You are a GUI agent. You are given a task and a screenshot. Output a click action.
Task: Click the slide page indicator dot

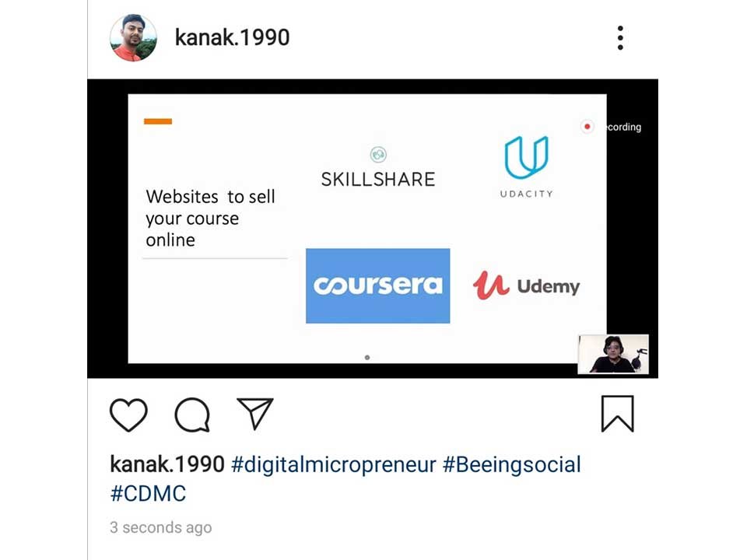[x=366, y=357]
